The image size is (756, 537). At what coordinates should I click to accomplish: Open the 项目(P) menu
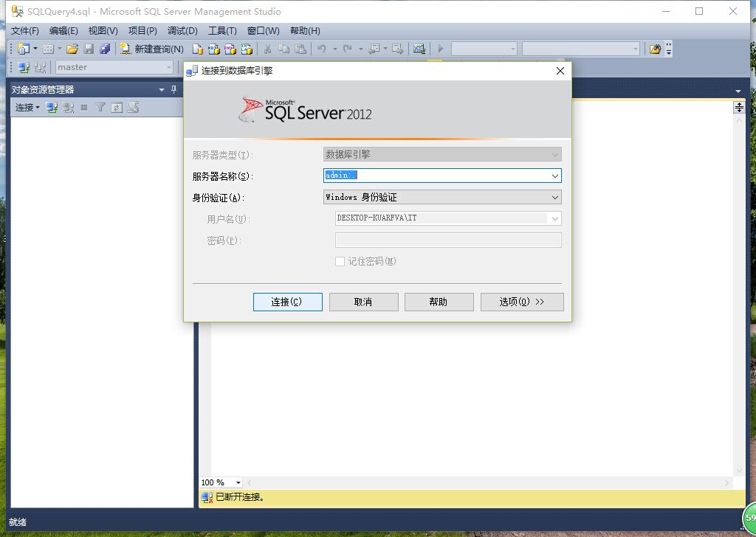pos(142,31)
